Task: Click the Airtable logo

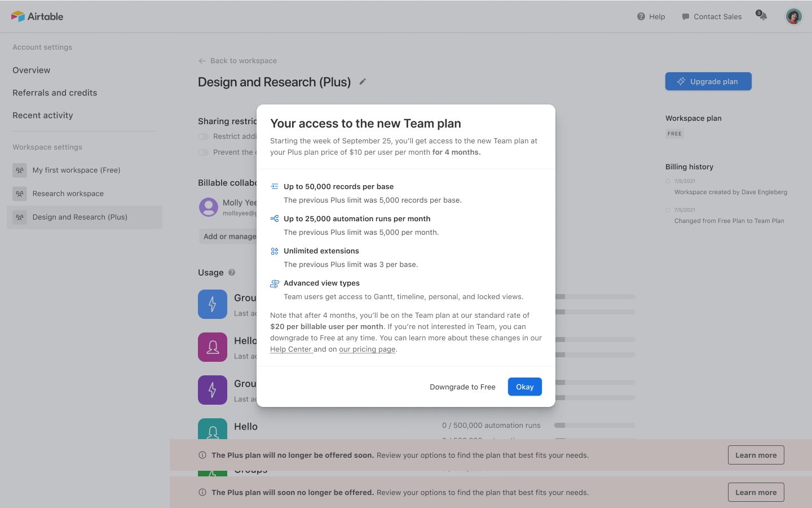Action: point(37,16)
